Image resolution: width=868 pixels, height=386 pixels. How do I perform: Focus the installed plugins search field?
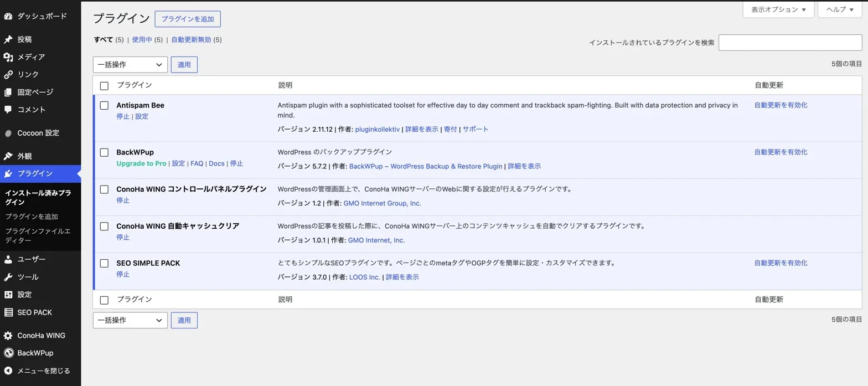[790, 43]
